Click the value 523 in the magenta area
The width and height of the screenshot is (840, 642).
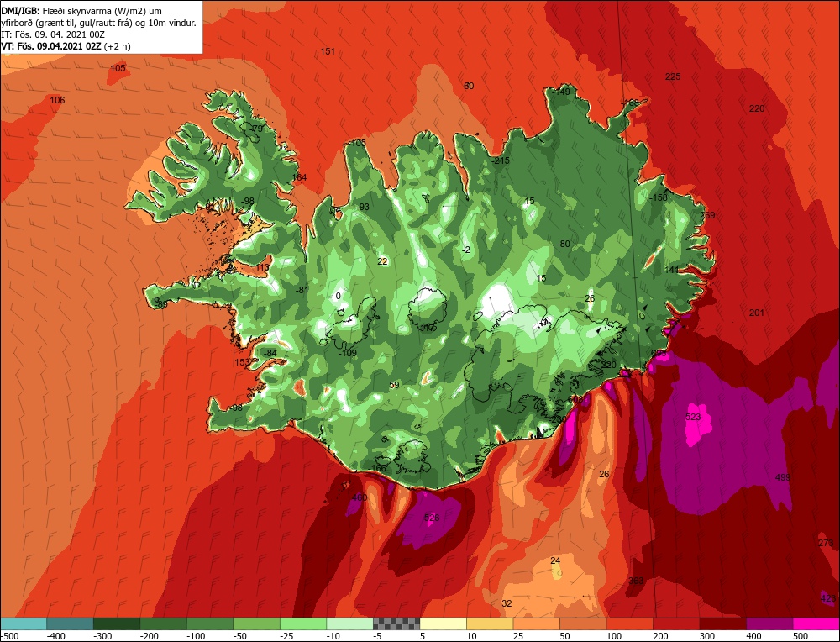(x=693, y=417)
